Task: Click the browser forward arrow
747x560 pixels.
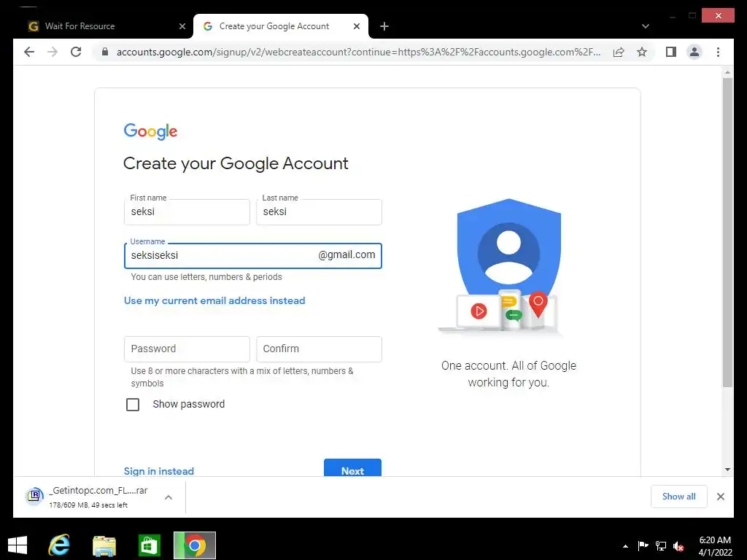Action: click(53, 52)
